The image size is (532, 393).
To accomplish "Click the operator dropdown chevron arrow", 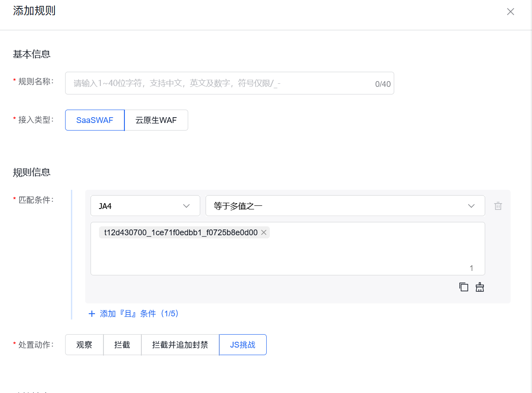I will pyautogui.click(x=471, y=205).
